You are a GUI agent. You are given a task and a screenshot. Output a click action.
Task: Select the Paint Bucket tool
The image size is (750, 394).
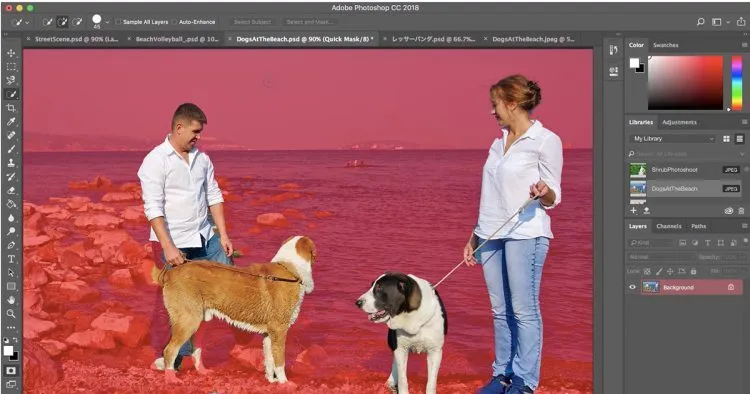pos(11,204)
